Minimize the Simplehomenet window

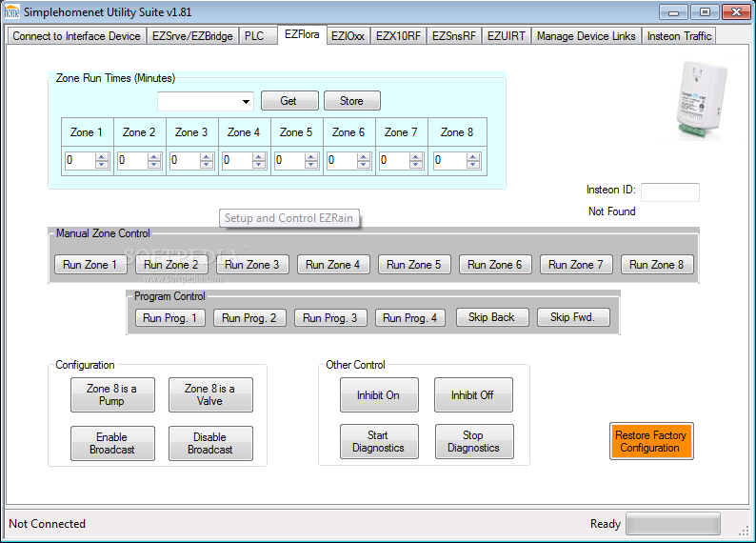click(x=673, y=12)
